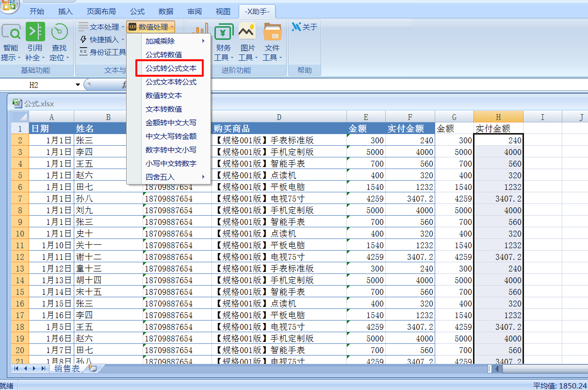
Task: Choose 金额转中文大写 menu item
Action: point(169,123)
